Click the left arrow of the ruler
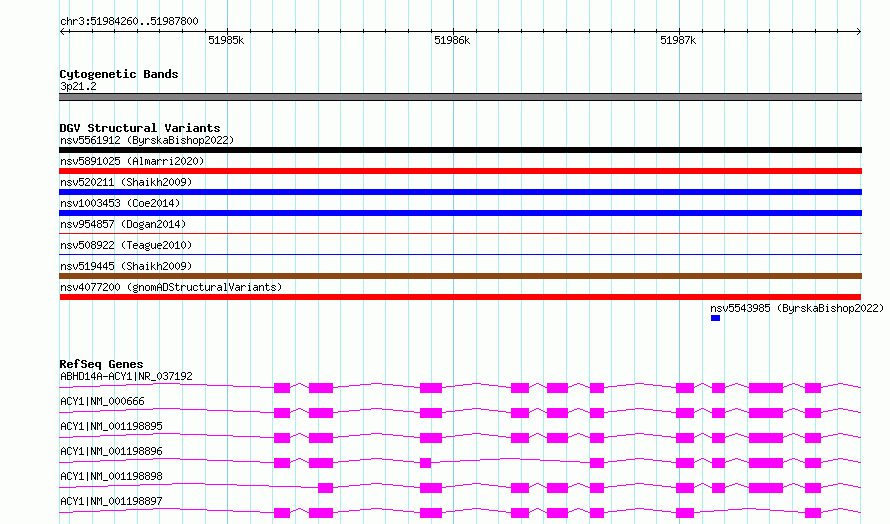This screenshot has width=890, height=524. coord(63,31)
